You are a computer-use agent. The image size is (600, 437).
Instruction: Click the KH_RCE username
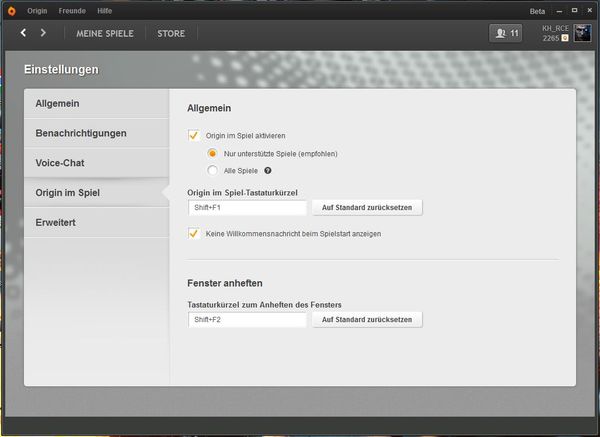[555, 28]
